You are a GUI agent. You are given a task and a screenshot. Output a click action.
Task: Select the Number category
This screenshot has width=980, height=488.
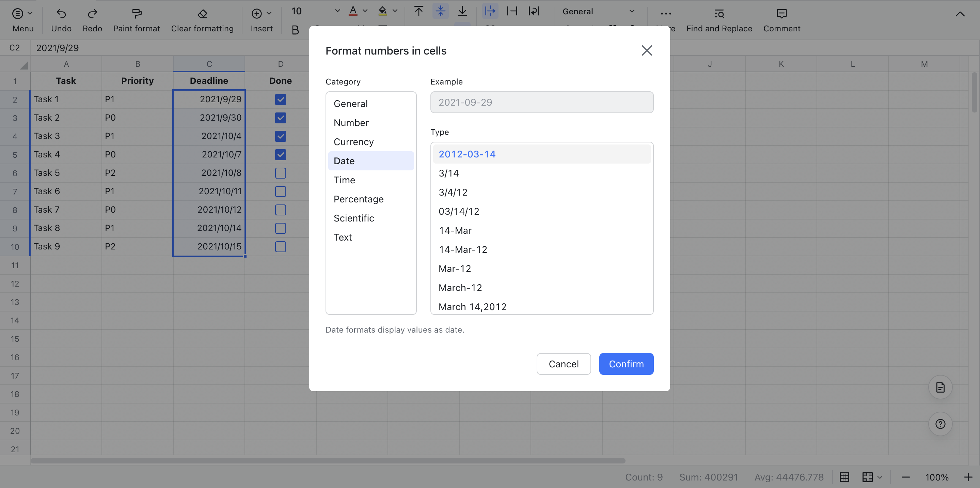(371, 123)
